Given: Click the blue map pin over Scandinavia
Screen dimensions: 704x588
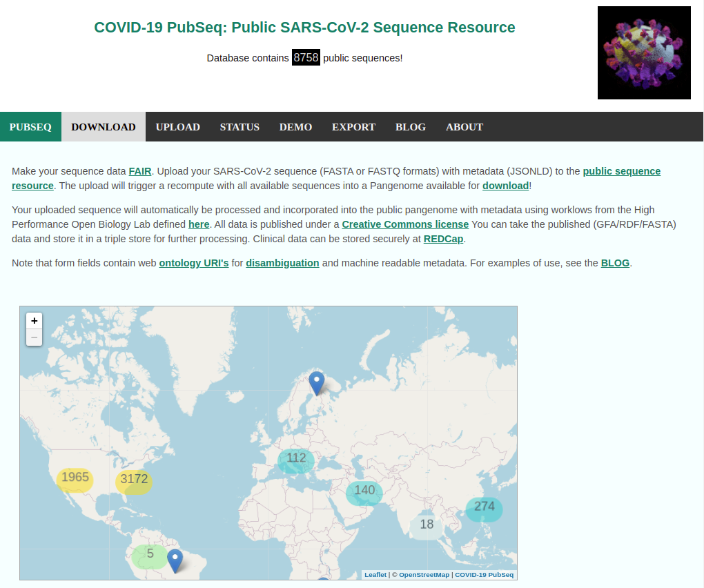Looking at the screenshot, I should (x=316, y=382).
